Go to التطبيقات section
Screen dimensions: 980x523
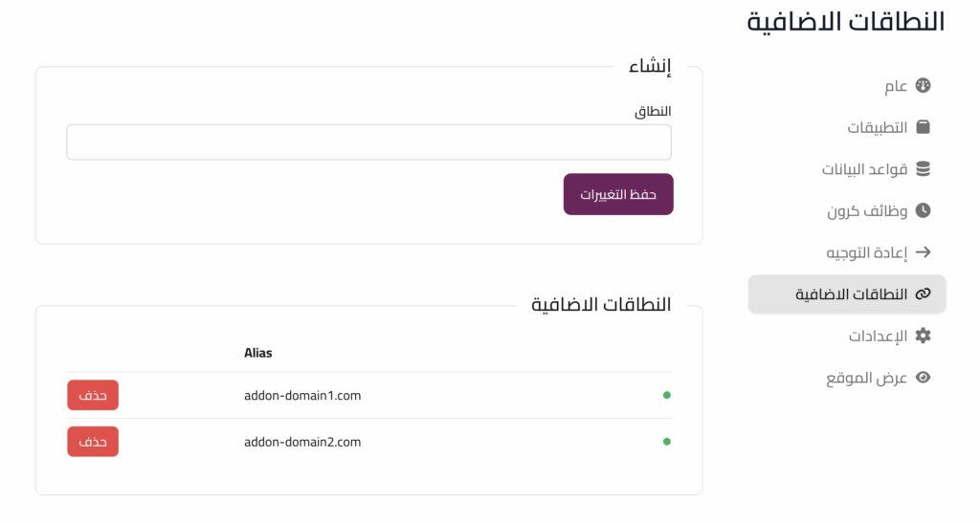[878, 127]
